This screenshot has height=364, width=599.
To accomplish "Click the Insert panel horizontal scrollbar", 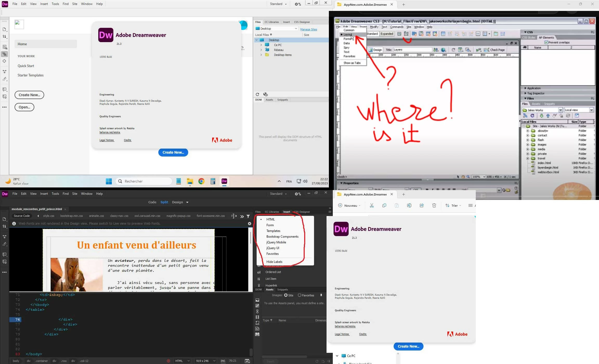I will (x=284, y=357).
